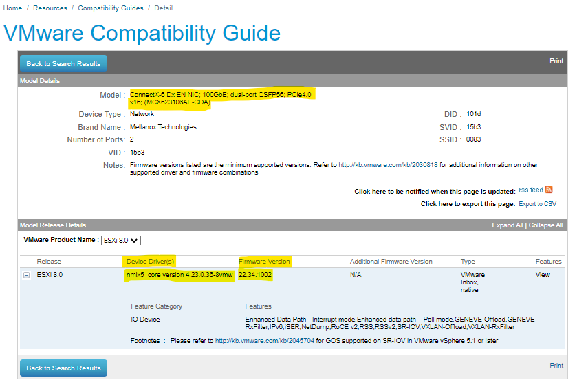Click the highlighted ConnectX-6 Dx model name

[x=221, y=98]
